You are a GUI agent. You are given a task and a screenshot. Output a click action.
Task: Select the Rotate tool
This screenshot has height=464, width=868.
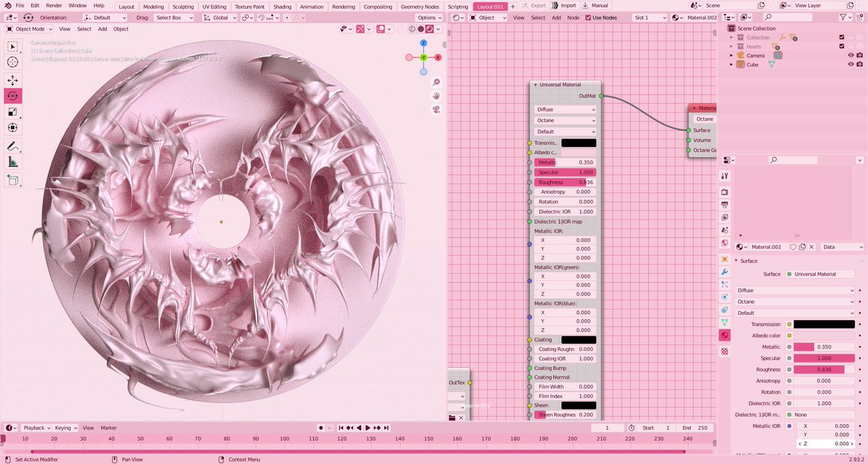[x=13, y=96]
